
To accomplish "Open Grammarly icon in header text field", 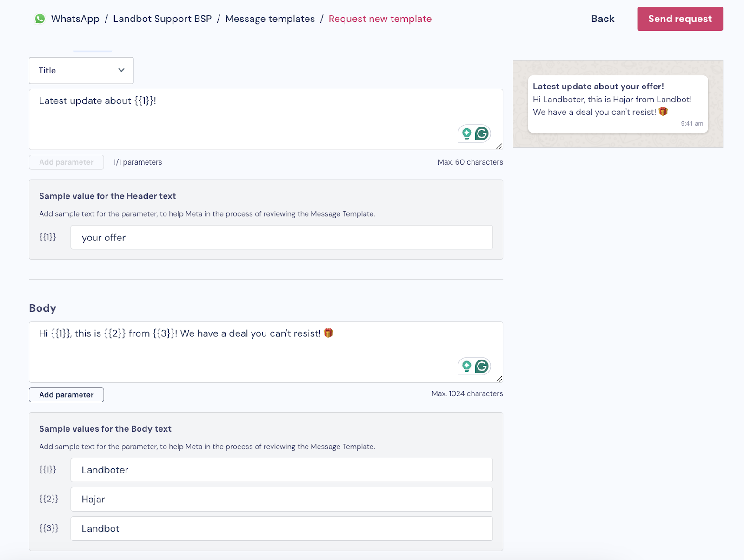I will (x=482, y=133).
